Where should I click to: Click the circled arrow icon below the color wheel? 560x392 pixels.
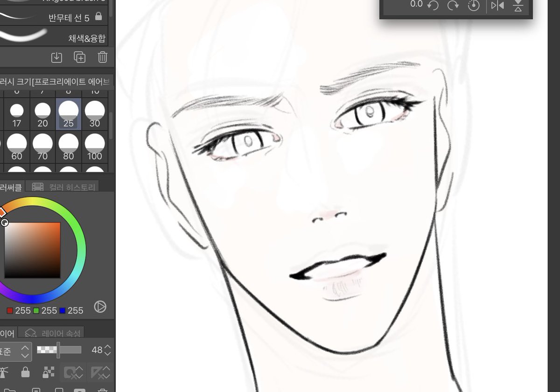click(x=100, y=307)
